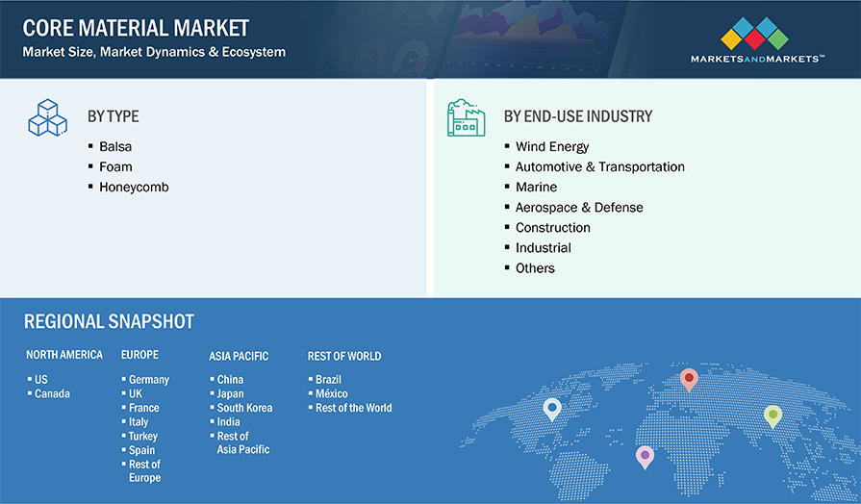Choose Wind Energy industry entry

[x=551, y=146]
